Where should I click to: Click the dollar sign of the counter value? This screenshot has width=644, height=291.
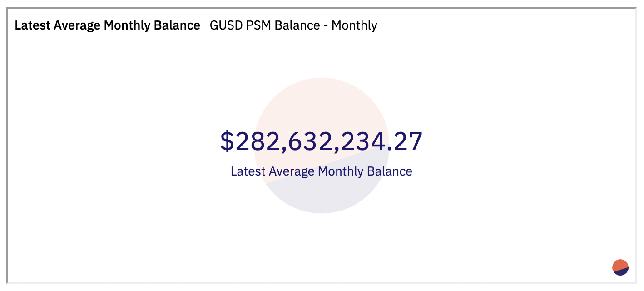pos(226,141)
